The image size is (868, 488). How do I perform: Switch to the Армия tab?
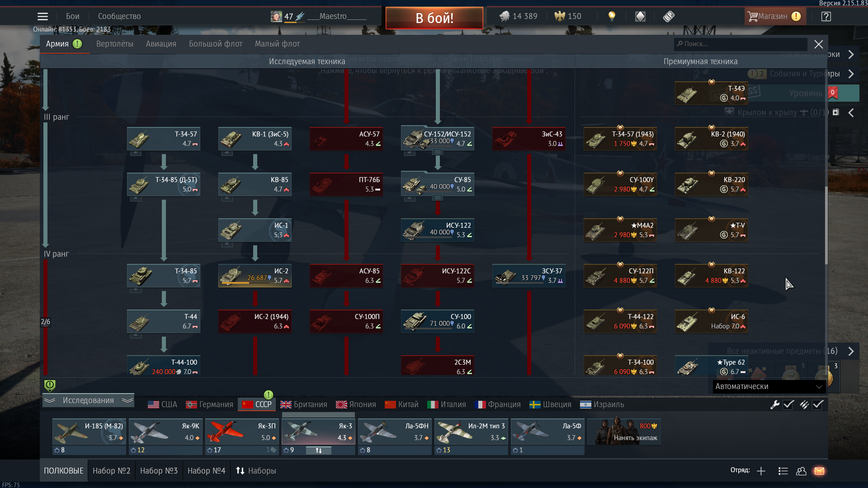[64, 44]
